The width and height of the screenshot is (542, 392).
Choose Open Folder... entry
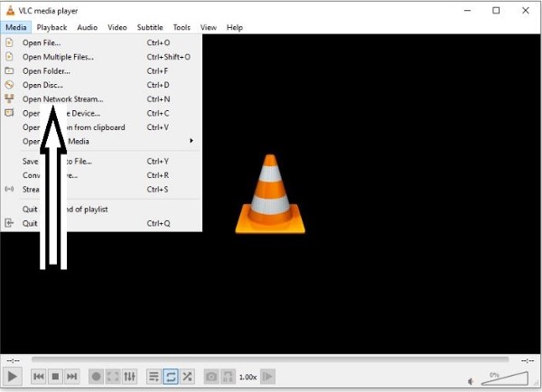(101, 71)
